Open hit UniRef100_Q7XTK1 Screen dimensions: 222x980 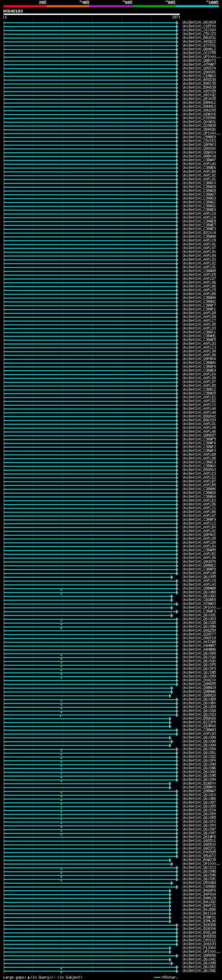tap(199, 45)
